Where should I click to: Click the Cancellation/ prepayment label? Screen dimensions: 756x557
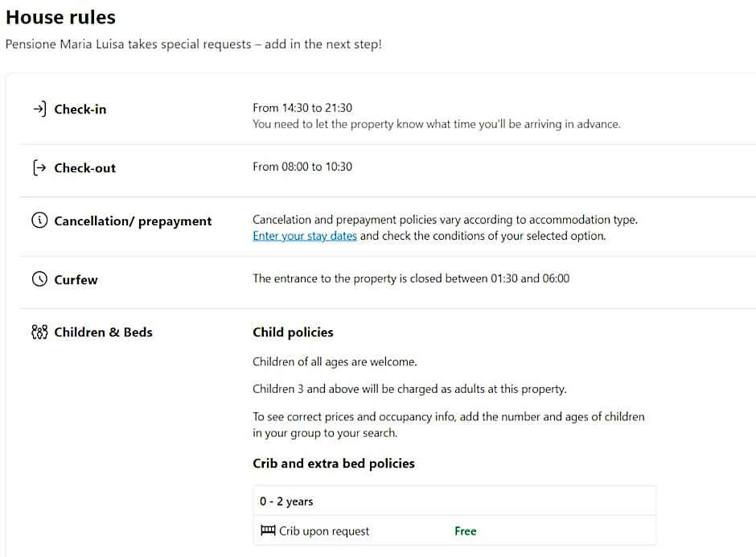point(133,221)
